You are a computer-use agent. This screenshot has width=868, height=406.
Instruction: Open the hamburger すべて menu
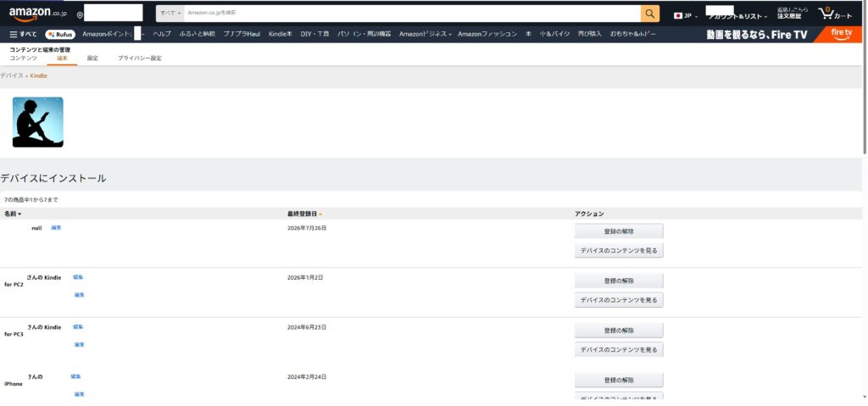(x=23, y=35)
